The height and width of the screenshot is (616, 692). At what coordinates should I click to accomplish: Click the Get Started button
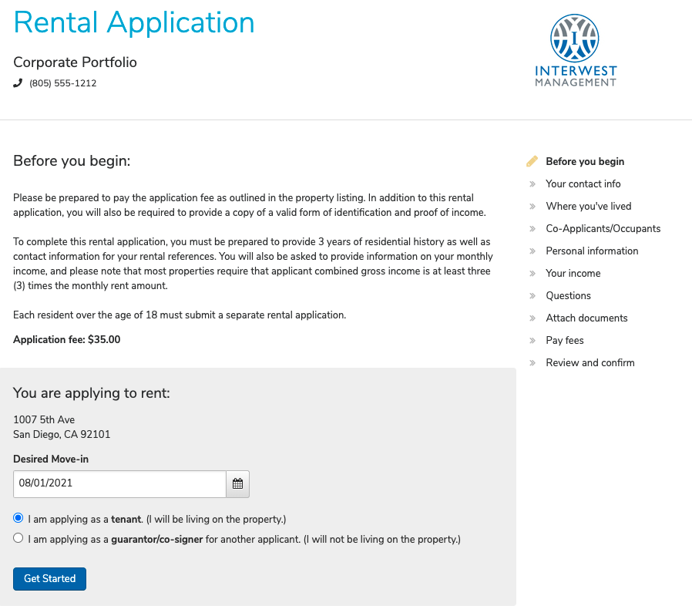coord(49,578)
